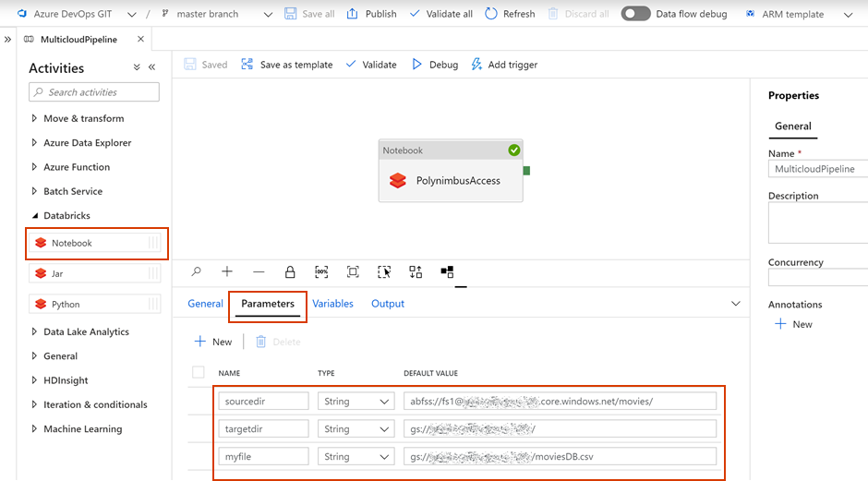Expand the left navigation pane chevrons
The width and height of the screenshot is (868, 481).
tap(7, 40)
